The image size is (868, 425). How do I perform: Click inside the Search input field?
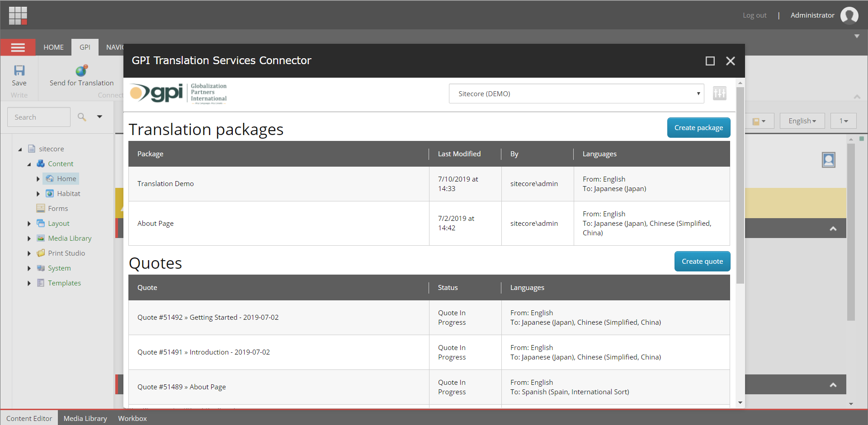click(x=39, y=117)
